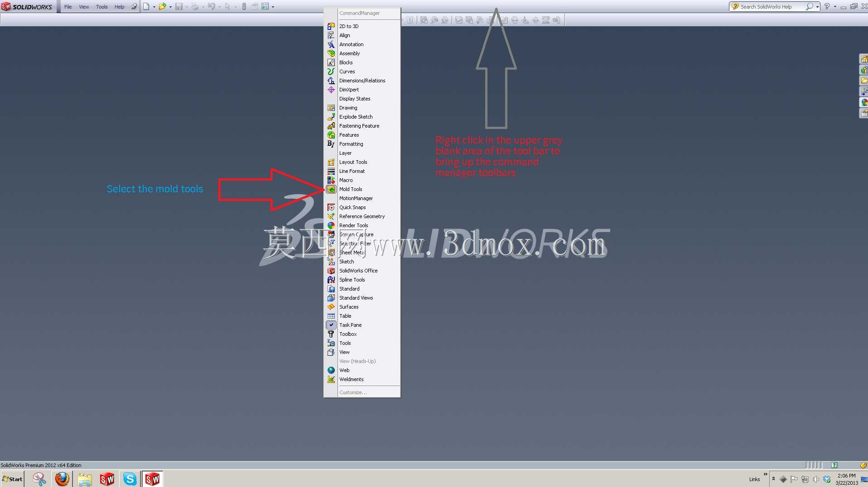Click the Line Format icon
The image size is (868, 487).
[331, 171]
